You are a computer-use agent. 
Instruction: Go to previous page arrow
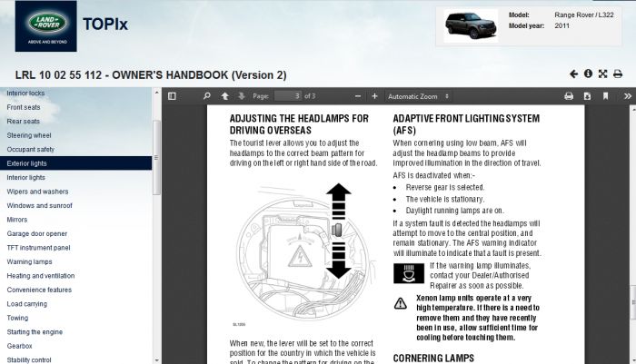(224, 96)
